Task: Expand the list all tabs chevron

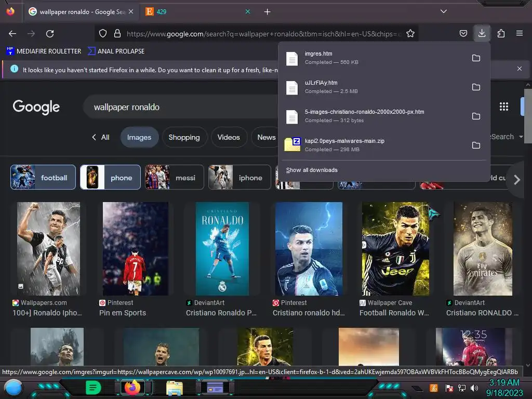Action: (x=444, y=11)
